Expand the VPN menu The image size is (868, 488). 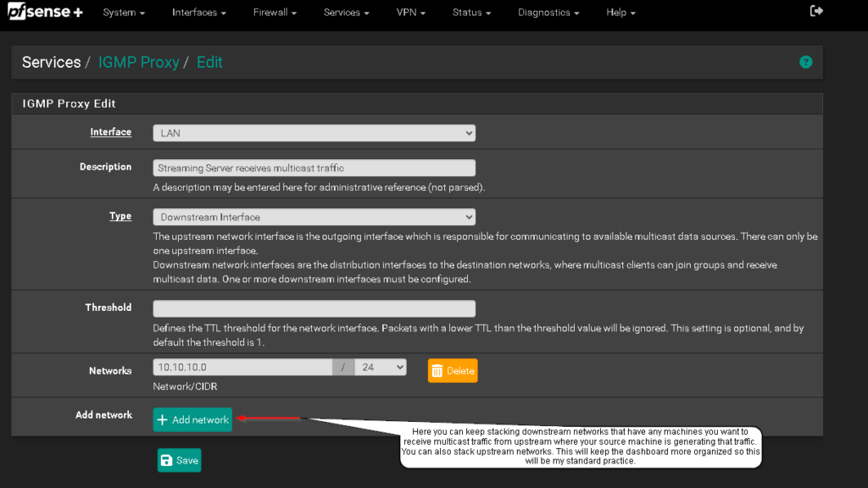410,13
